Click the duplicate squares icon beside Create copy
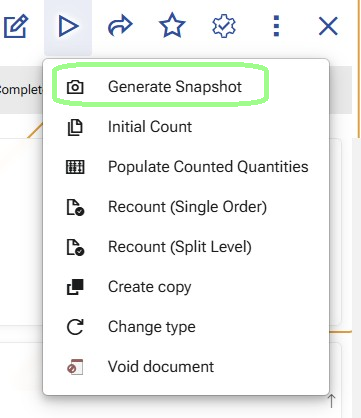Image resolution: width=361 pixels, height=418 pixels. 75,287
